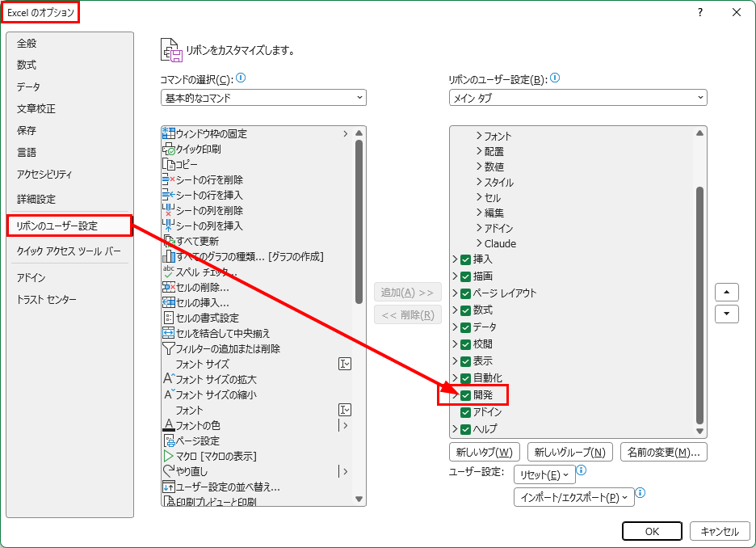Select セルを結合して中央揃え command icon
756x548 pixels.
[168, 333]
